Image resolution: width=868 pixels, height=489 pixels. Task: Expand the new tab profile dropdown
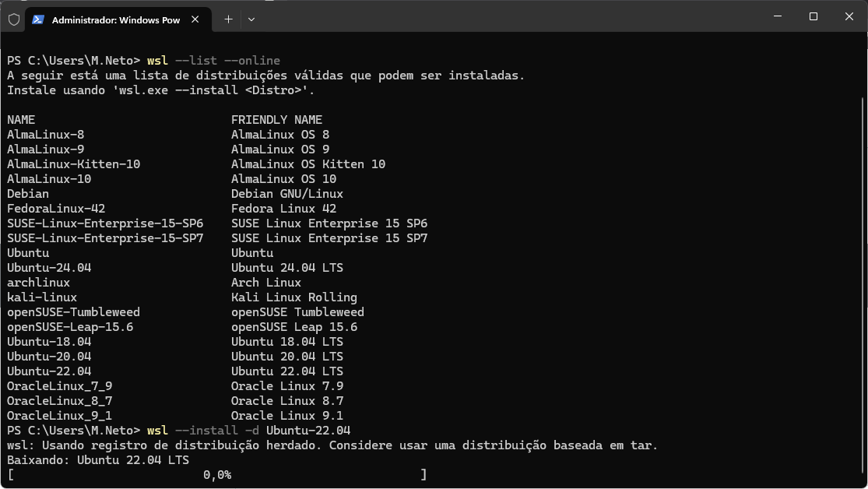(251, 19)
